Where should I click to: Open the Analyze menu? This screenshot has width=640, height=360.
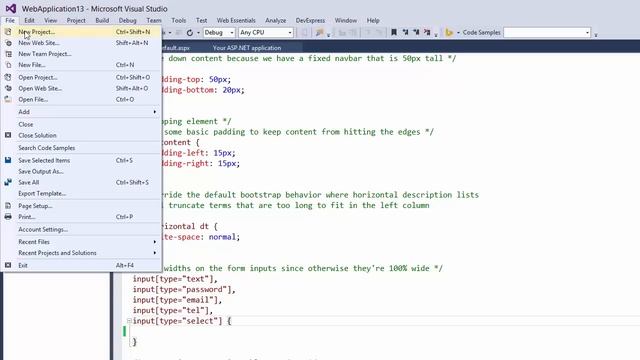tap(276, 20)
